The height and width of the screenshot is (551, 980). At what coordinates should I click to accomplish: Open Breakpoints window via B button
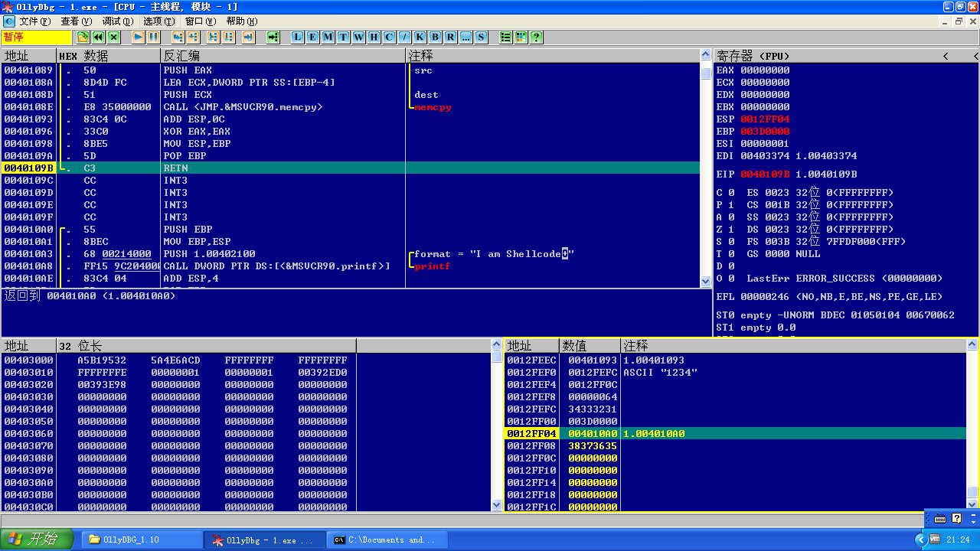436,37
